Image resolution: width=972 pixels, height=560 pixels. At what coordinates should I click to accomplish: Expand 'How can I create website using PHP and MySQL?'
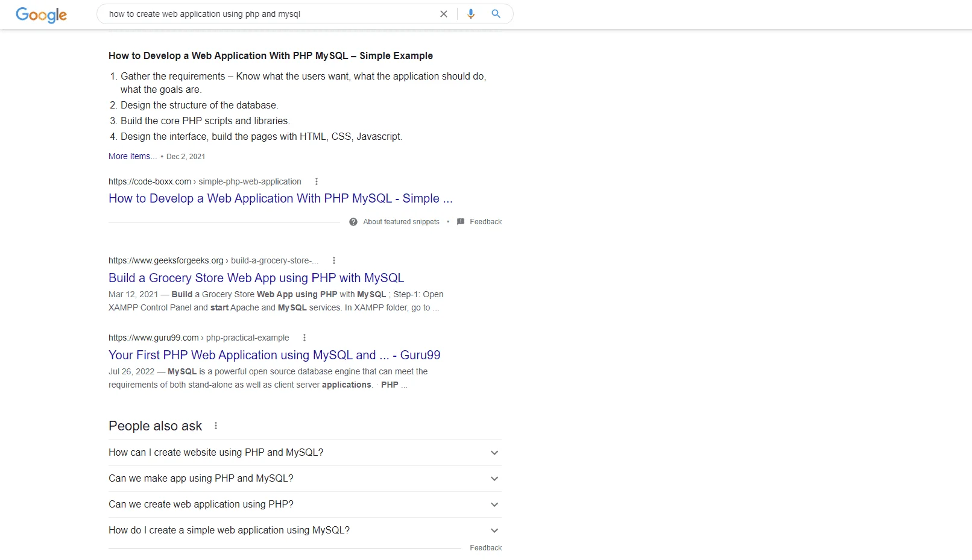coord(305,453)
